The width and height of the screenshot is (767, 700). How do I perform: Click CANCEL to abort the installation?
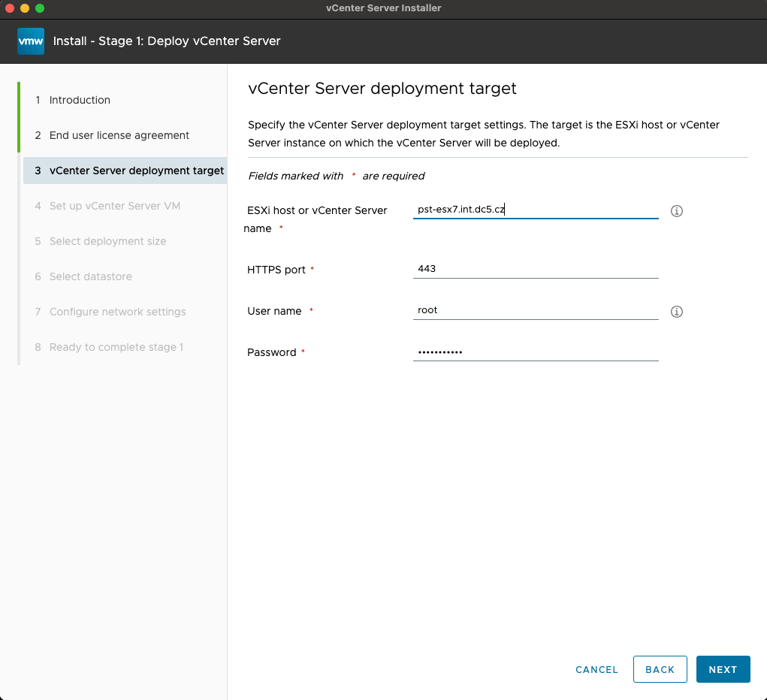click(596, 669)
